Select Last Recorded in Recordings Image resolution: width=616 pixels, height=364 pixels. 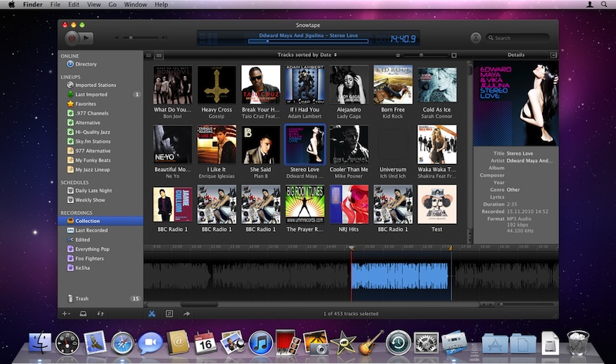pyautogui.click(x=91, y=230)
